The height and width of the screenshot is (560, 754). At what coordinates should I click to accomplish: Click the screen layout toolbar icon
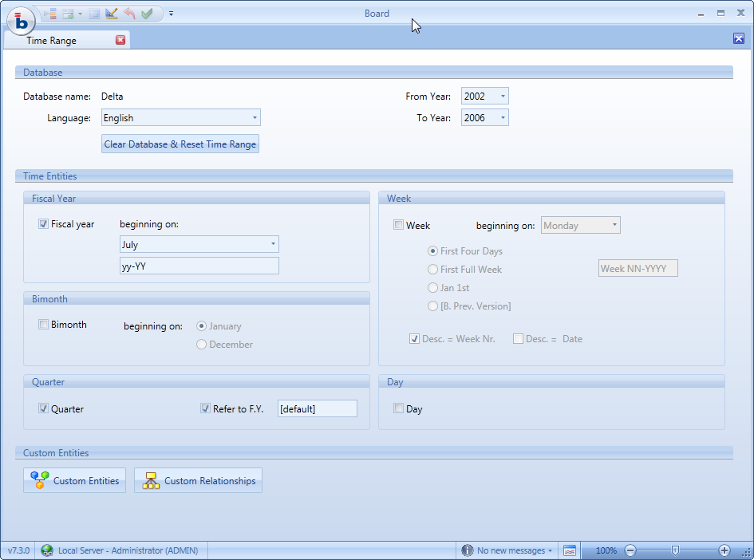coord(94,14)
